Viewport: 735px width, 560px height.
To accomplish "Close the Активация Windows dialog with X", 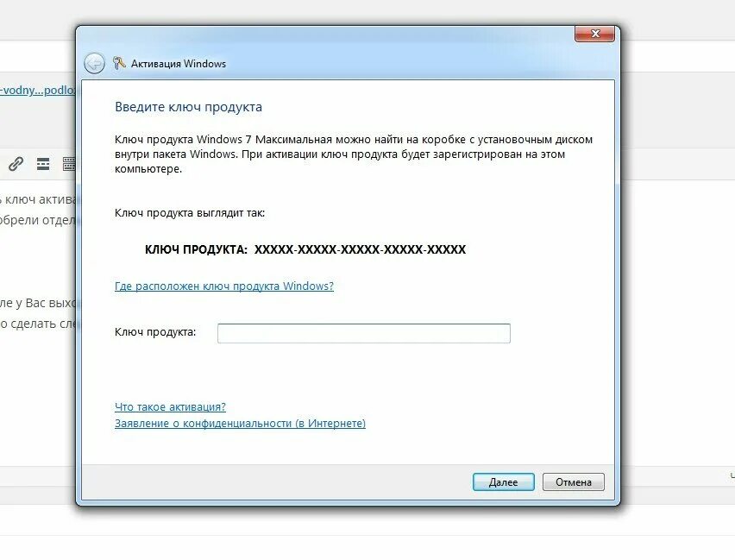I will click(595, 34).
